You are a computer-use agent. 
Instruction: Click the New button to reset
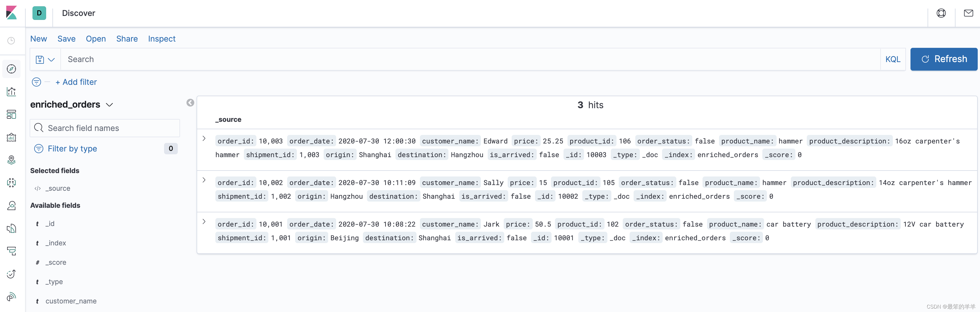(39, 39)
